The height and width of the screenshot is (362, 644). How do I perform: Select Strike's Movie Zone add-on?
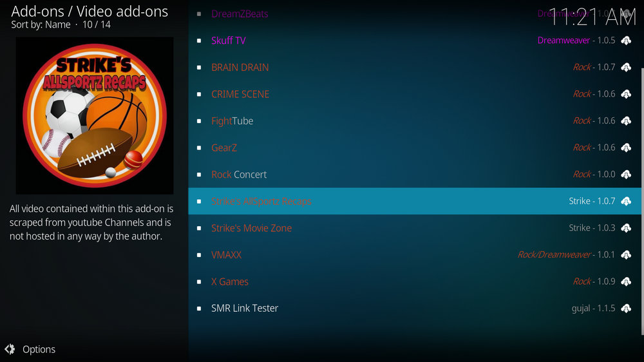coord(415,228)
